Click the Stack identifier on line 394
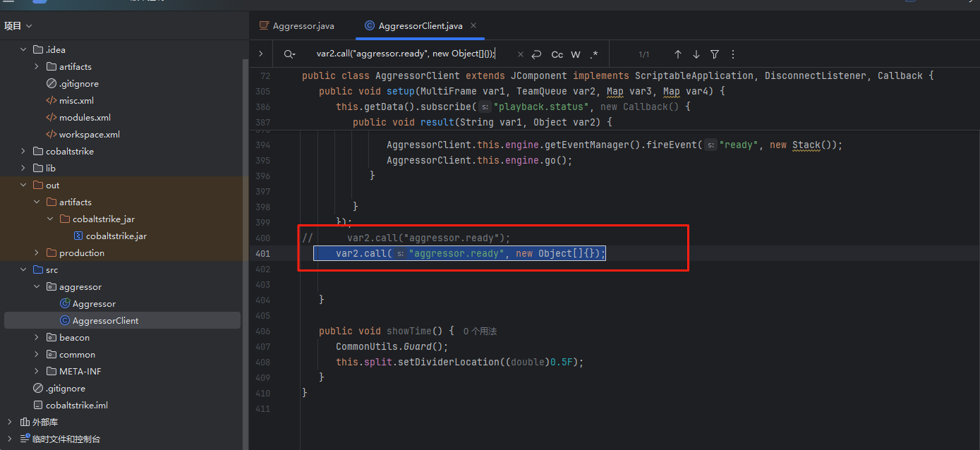980x450 pixels. [806, 145]
